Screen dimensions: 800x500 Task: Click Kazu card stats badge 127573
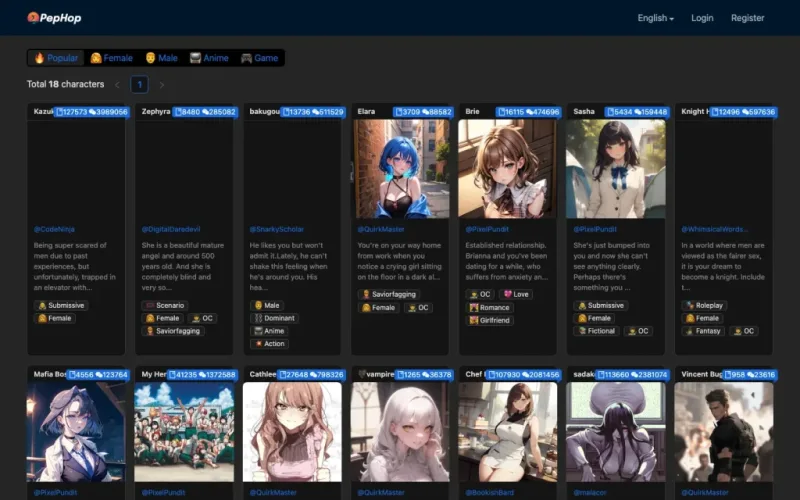coord(92,112)
